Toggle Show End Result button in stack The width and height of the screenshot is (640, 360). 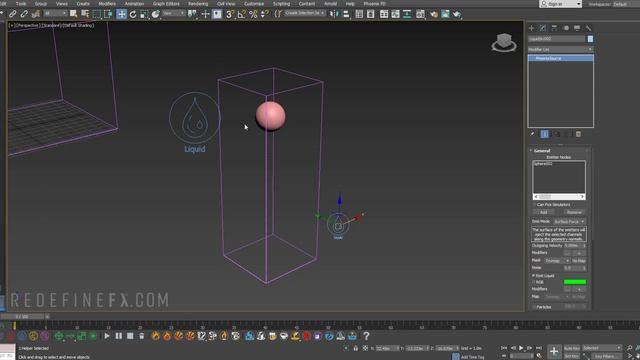point(544,134)
